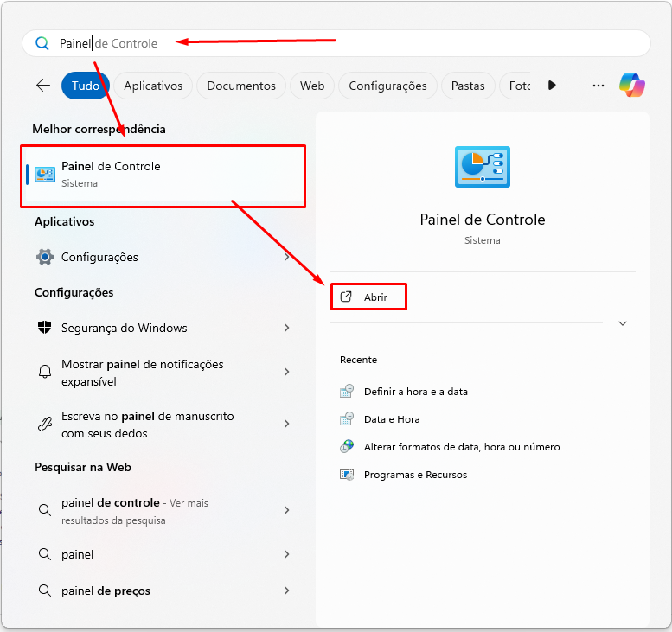Switch to the Pastas filter tab
672x632 pixels.
(468, 86)
